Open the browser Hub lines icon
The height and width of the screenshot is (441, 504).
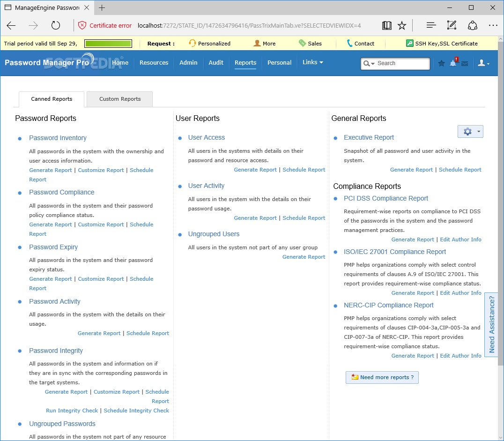click(431, 25)
